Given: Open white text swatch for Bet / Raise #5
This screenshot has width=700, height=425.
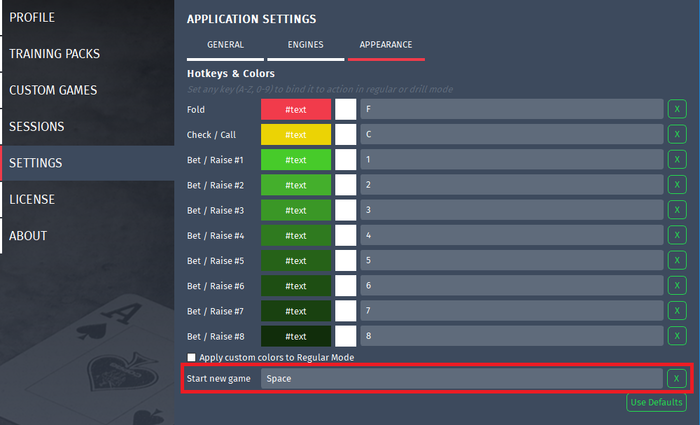Looking at the screenshot, I should [346, 260].
